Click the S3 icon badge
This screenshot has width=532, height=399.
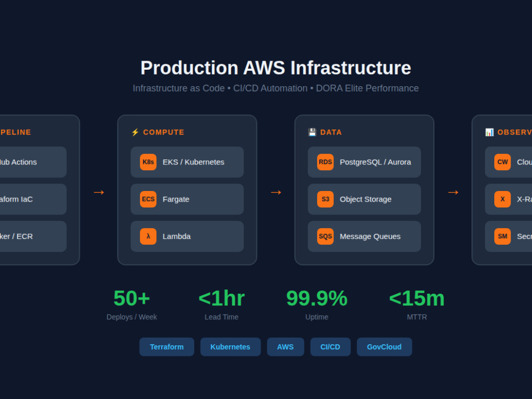pos(325,199)
